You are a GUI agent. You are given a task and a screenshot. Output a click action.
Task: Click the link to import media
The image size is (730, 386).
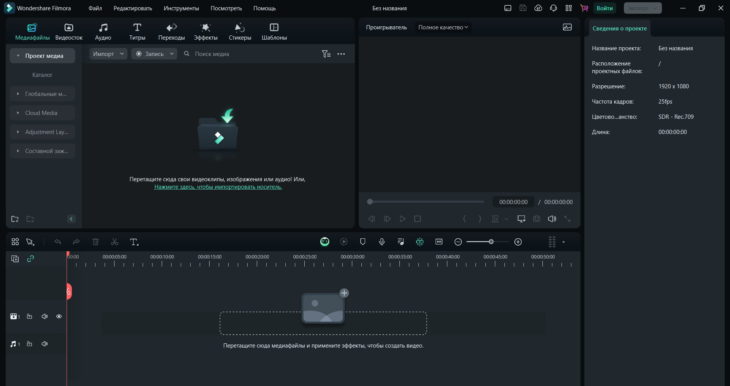click(x=218, y=187)
